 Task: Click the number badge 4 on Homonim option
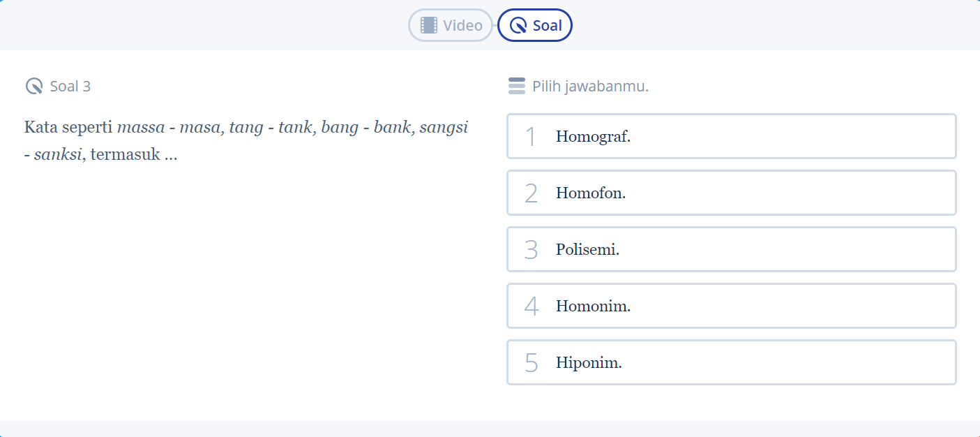(x=530, y=306)
